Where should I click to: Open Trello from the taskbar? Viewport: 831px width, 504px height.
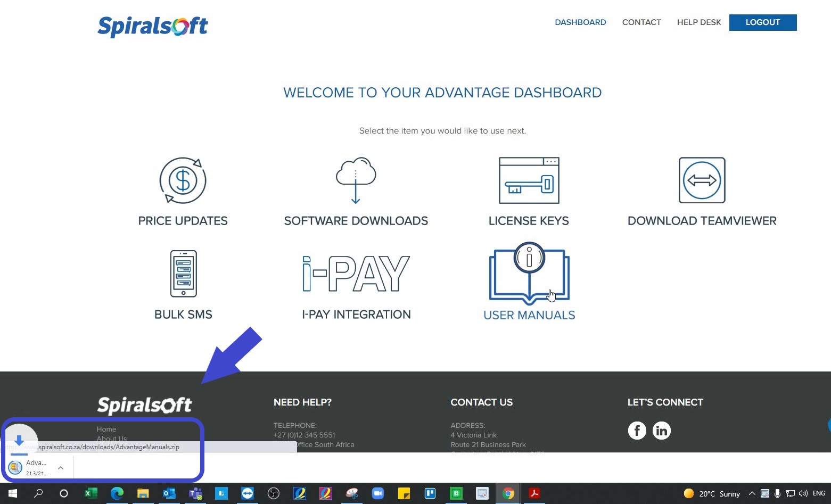coord(430,493)
